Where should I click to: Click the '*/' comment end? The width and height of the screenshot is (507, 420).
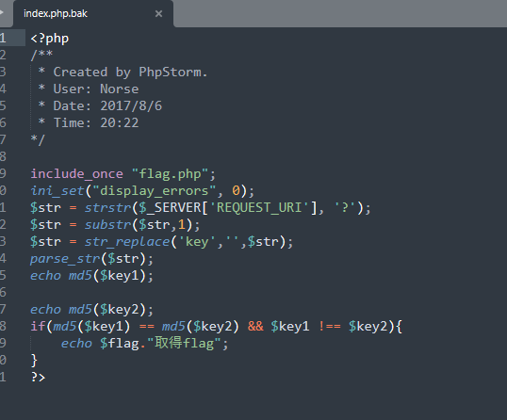coord(38,139)
